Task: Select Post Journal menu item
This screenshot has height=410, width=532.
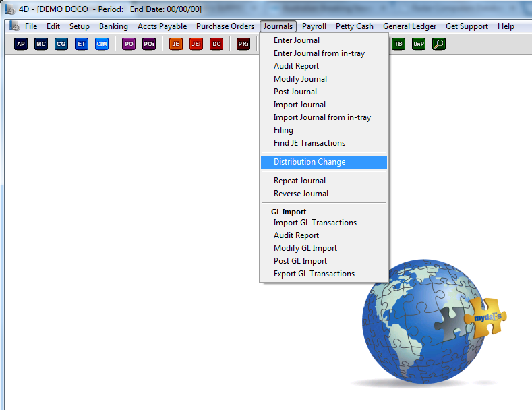Action: click(x=324, y=92)
